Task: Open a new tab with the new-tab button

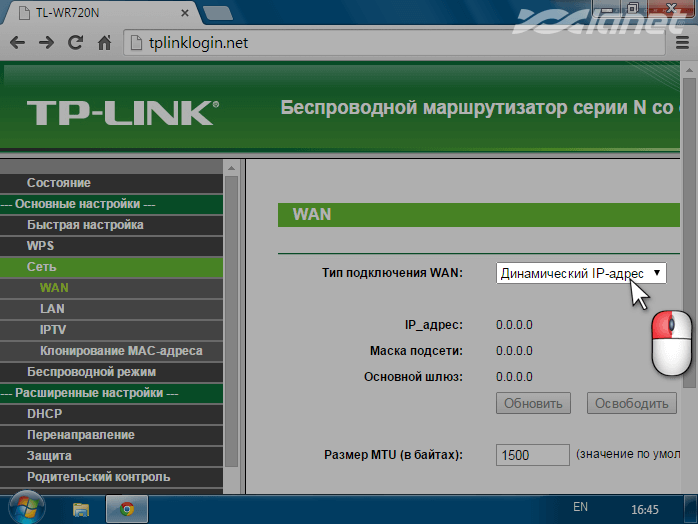Action: click(x=218, y=13)
